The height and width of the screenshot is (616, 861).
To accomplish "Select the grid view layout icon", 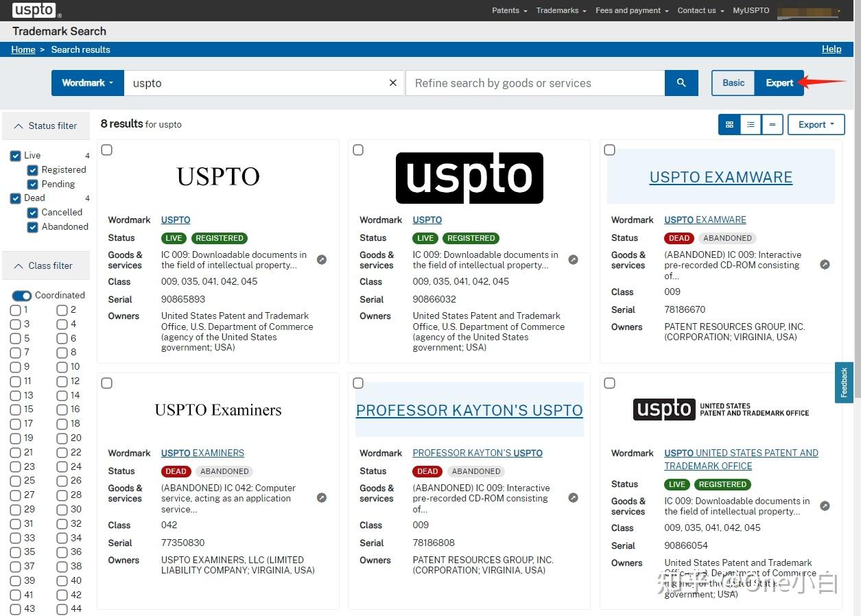I will (x=729, y=124).
